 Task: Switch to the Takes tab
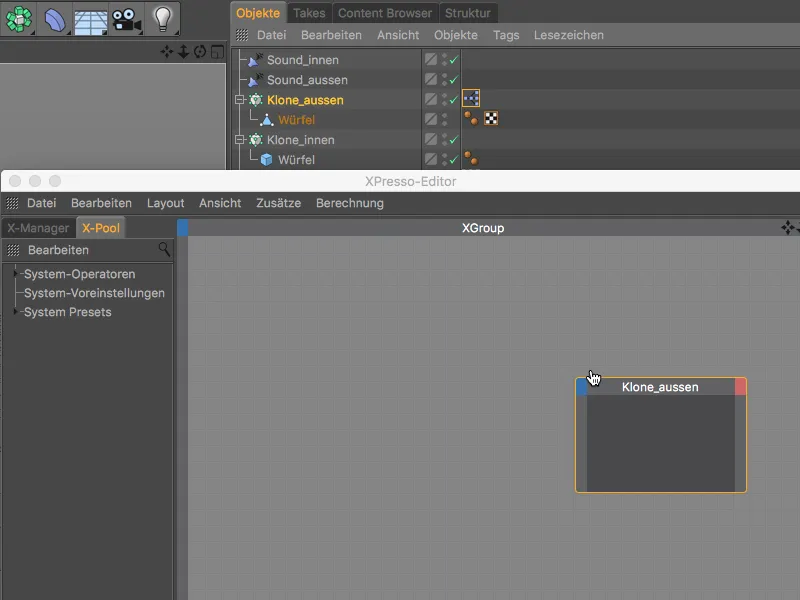click(309, 13)
